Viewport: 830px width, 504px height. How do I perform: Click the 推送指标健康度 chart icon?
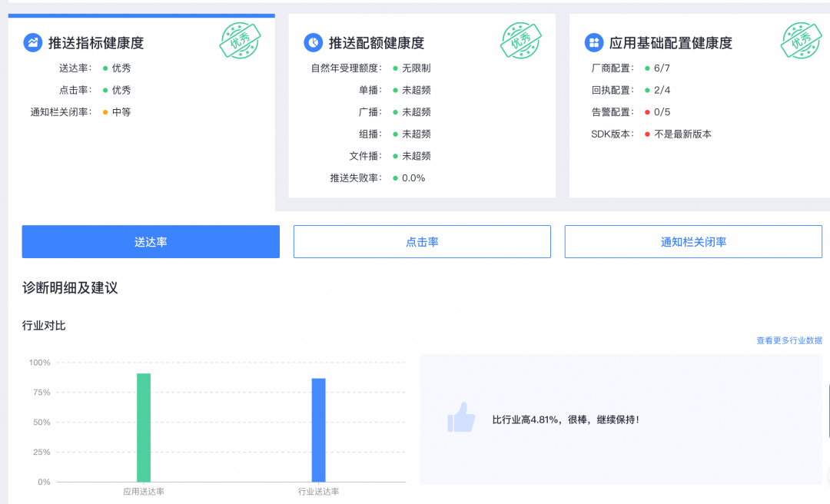(33, 42)
